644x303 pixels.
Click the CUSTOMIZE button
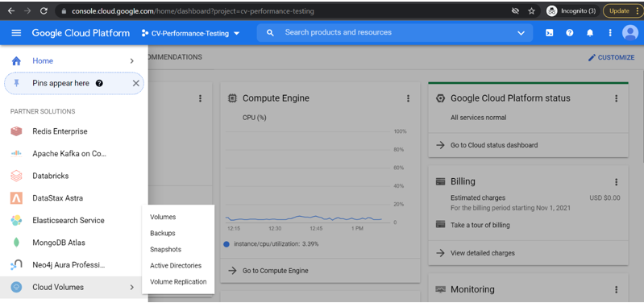pos(611,57)
